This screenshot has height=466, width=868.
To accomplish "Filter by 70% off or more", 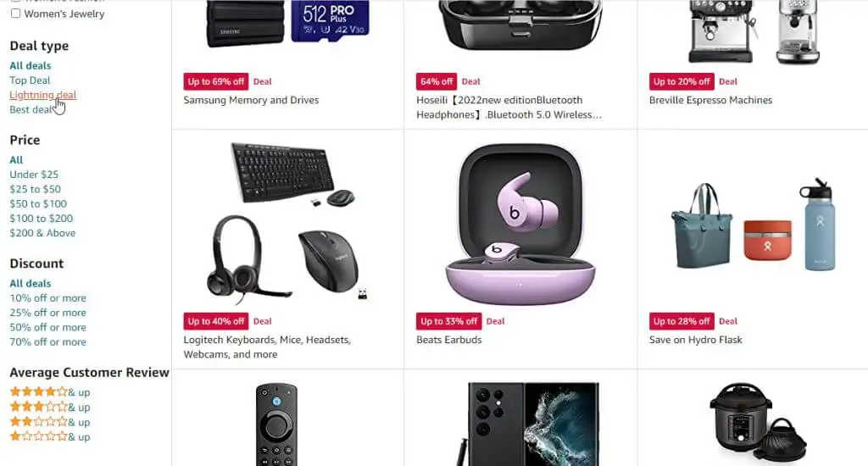I will (47, 342).
